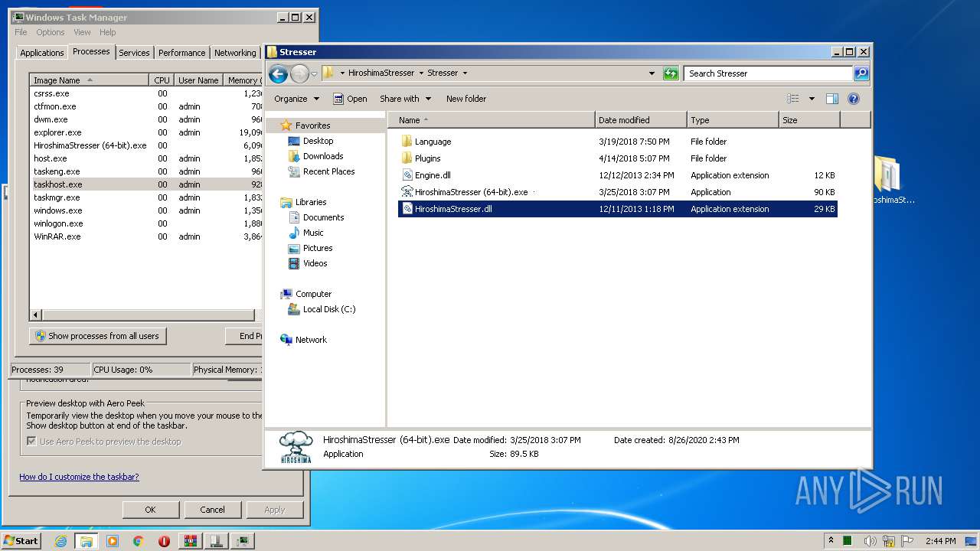Switch to the Performance tab
Image resolution: width=980 pixels, height=551 pixels.
182,53
